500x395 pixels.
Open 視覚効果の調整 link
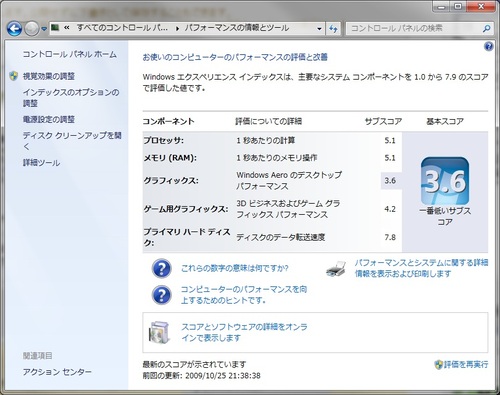(49, 76)
